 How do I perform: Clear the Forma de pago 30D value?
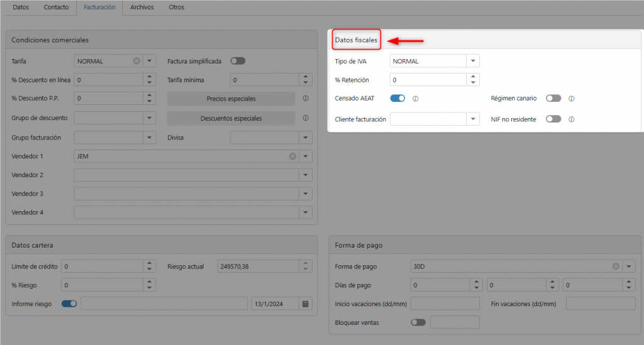pos(616,266)
